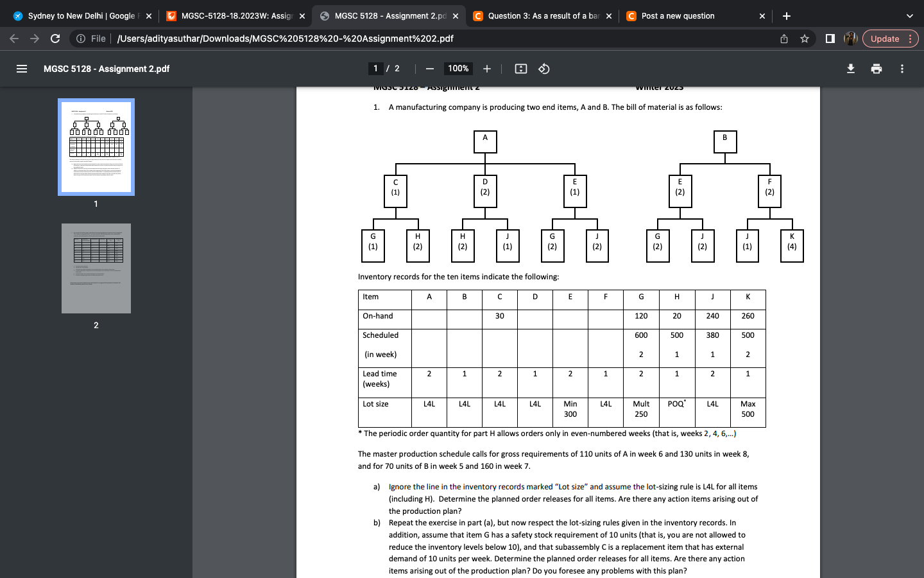Print the PDF document
The image size is (924, 578).
pos(876,69)
